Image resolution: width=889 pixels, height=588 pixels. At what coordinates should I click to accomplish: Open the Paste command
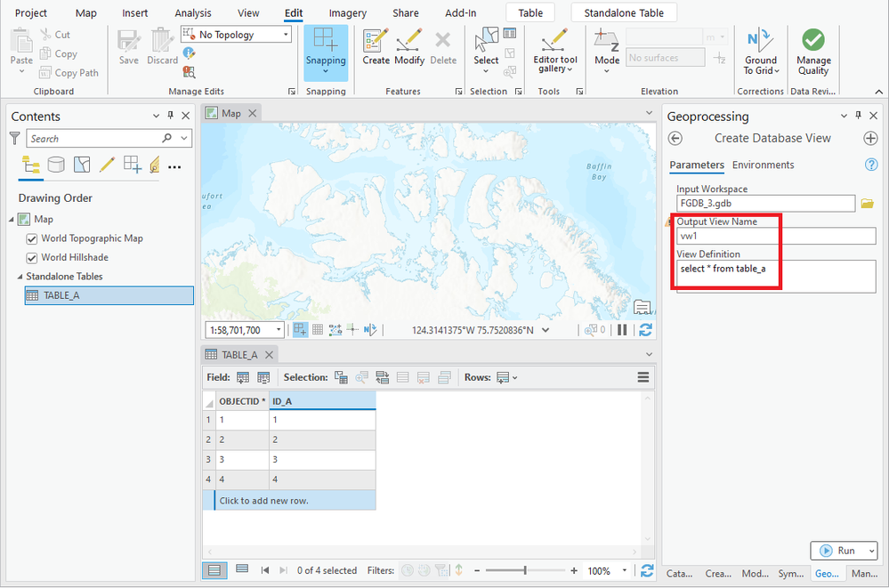[x=21, y=51]
